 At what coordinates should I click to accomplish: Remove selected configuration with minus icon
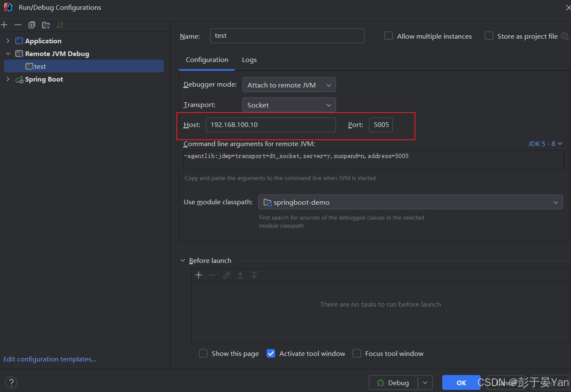click(18, 25)
